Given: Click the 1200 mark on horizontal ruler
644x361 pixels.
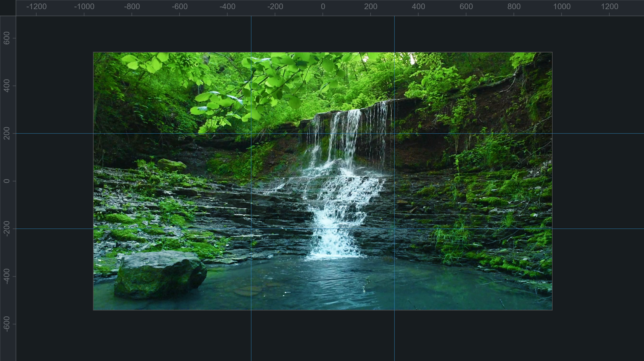Looking at the screenshot, I should pyautogui.click(x=609, y=7).
